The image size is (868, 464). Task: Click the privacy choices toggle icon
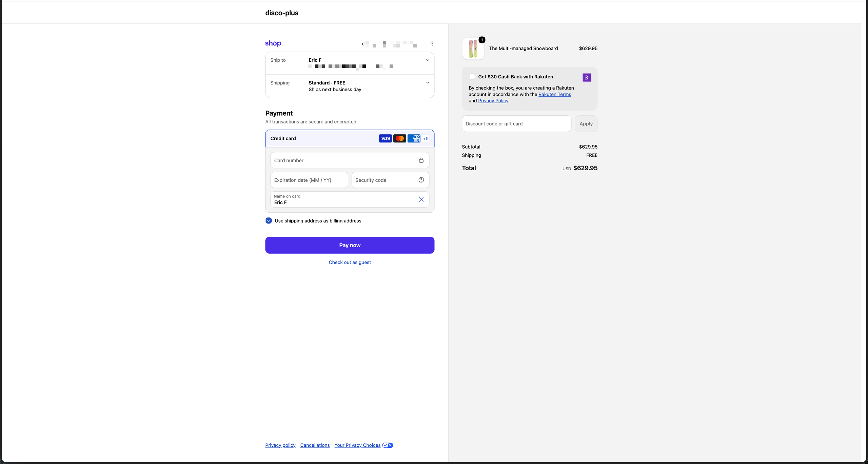[388, 445]
